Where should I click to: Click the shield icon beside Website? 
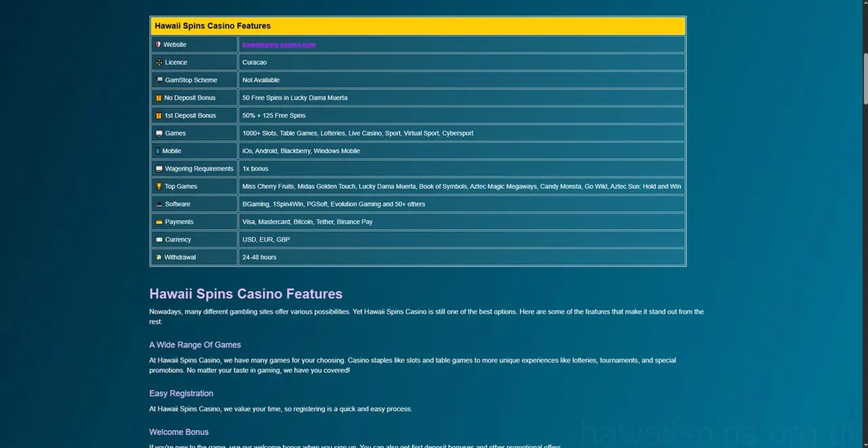point(158,45)
